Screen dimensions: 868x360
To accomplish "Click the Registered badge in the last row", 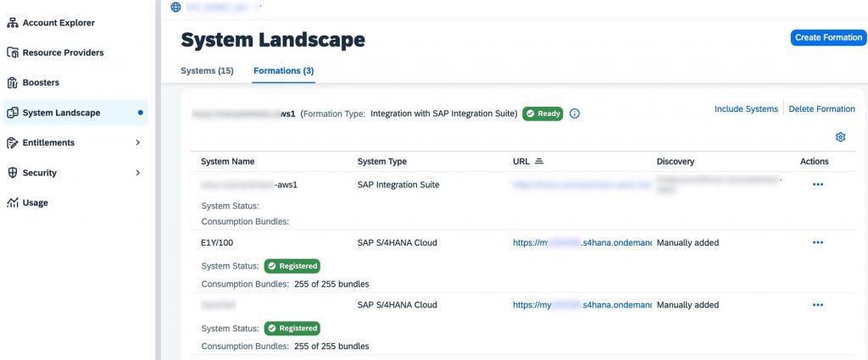I will 292,329.
